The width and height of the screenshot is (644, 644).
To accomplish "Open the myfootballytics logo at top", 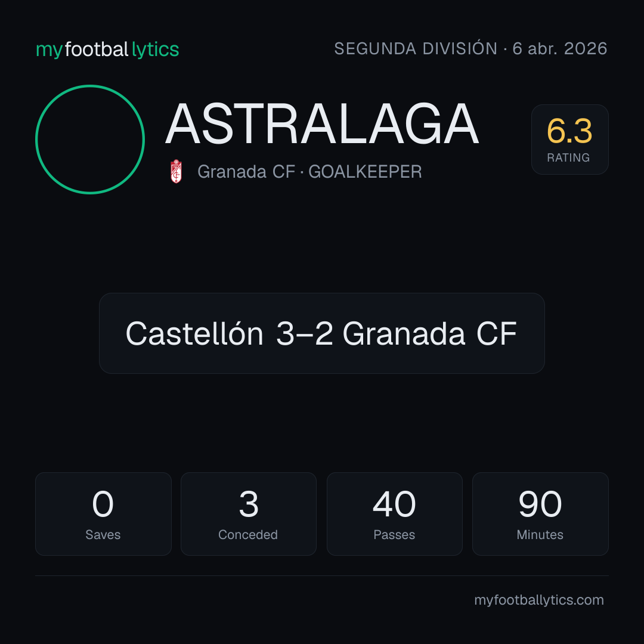I will point(107,49).
